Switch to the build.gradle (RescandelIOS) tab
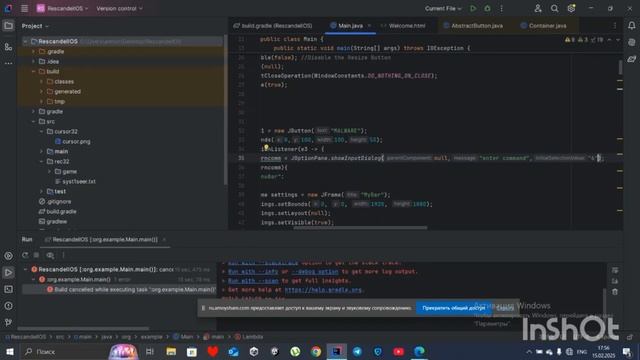 [x=273, y=26]
